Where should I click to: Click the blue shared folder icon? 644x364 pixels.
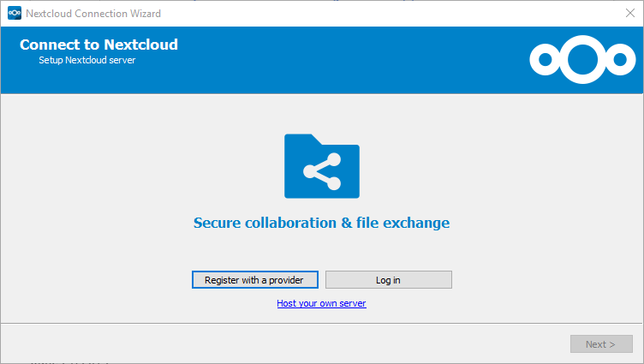coord(322,166)
